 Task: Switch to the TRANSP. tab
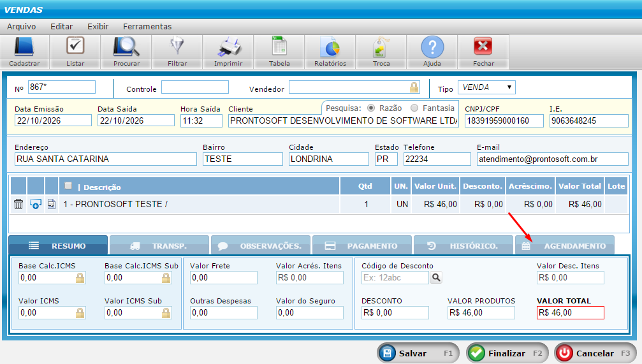click(159, 245)
